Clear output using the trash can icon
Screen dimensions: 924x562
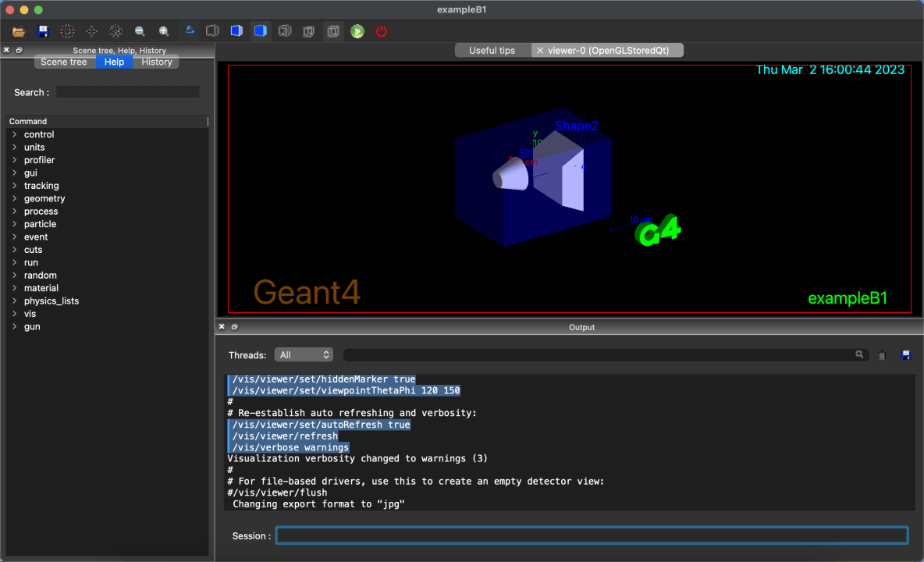click(882, 355)
